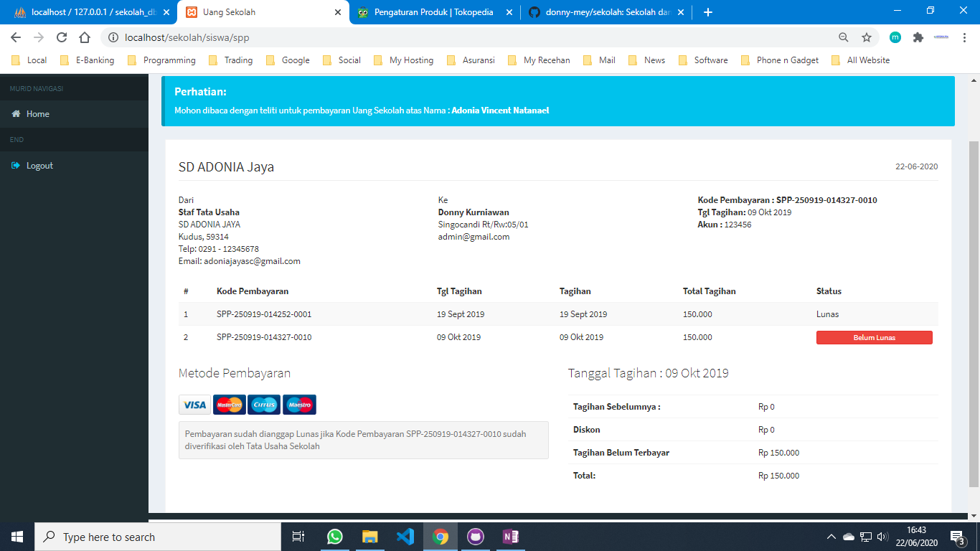The height and width of the screenshot is (551, 980).
Task: Reload the page with the refresh icon
Action: pyautogui.click(x=62, y=37)
